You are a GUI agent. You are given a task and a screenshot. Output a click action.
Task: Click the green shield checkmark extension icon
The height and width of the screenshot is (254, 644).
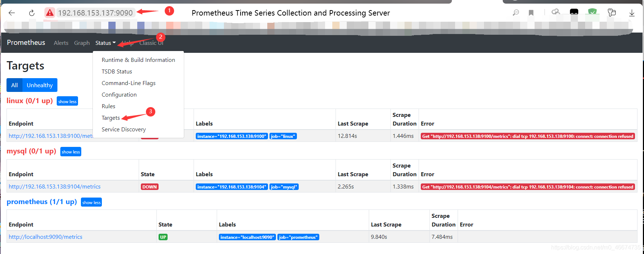coord(592,12)
